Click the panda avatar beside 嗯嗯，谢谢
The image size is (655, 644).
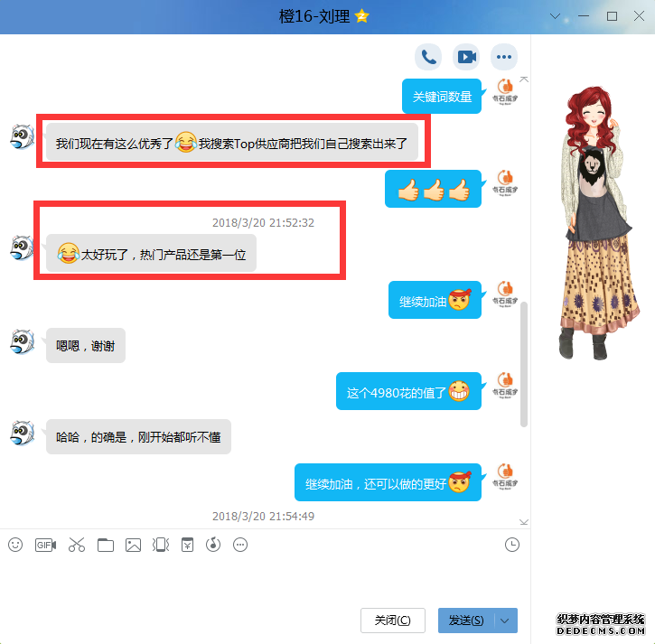(23, 341)
